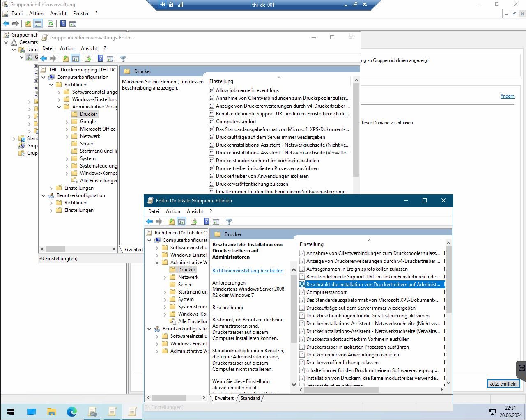526x420 pixels.
Task: Click Filter funnel in Gruppenrichtlinienverwaltungs-Editor toolbar
Action: point(123,58)
